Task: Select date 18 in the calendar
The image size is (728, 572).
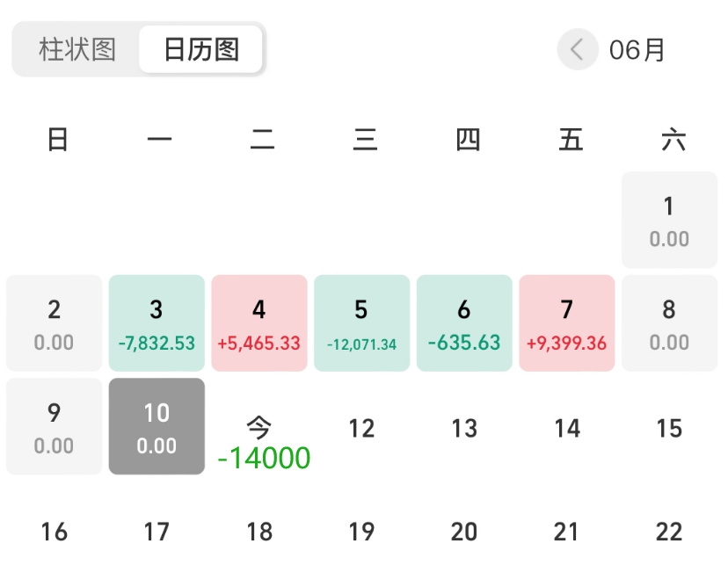Action: (x=259, y=532)
